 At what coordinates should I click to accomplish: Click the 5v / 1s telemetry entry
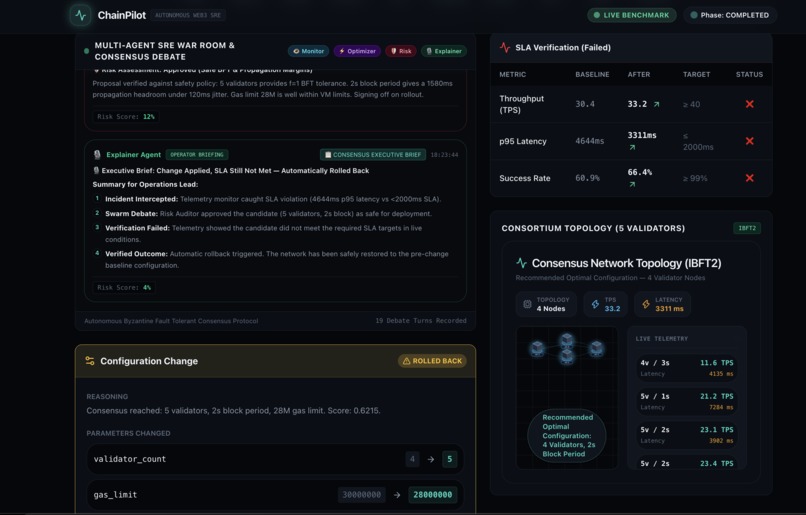pos(687,401)
